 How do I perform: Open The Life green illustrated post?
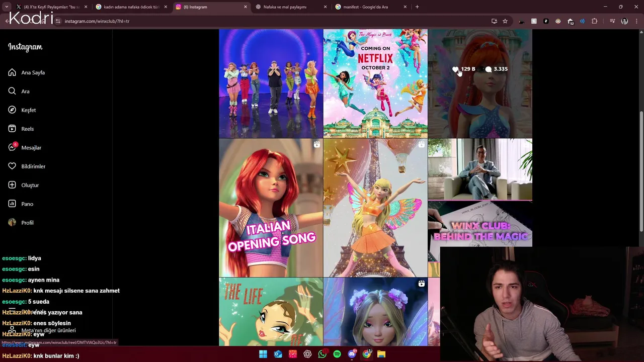(271, 312)
